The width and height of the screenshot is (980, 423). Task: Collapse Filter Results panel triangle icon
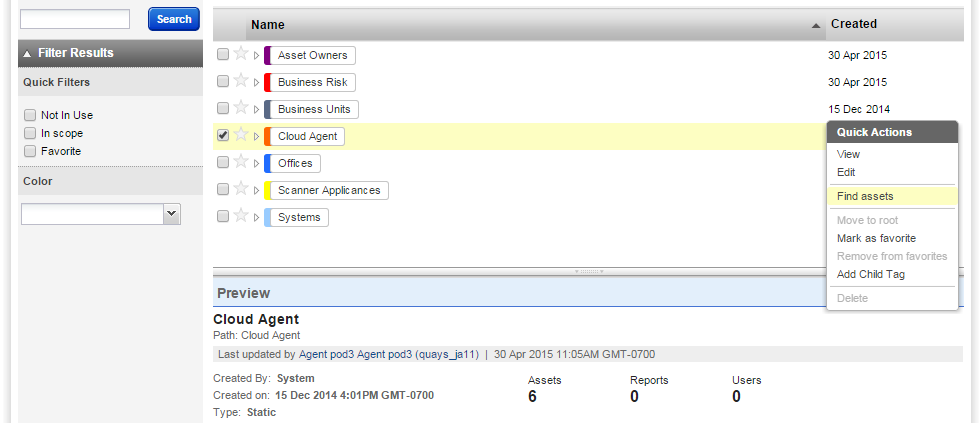click(x=27, y=54)
